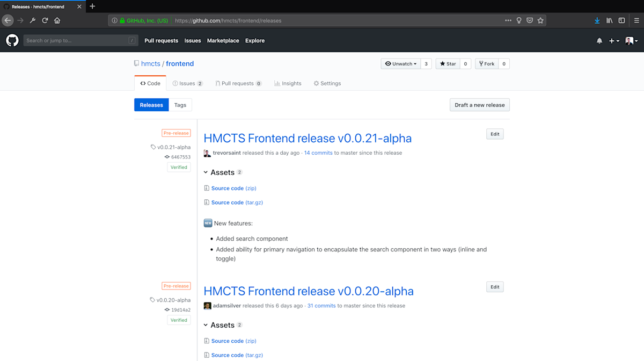This screenshot has width=644, height=361.
Task: Open commit 19d14a2
Action: coord(178,309)
